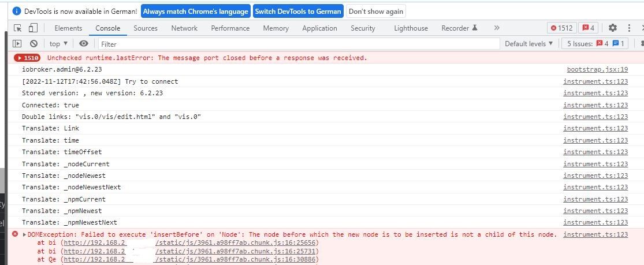Click Switch DevTools to German button

coord(298,11)
